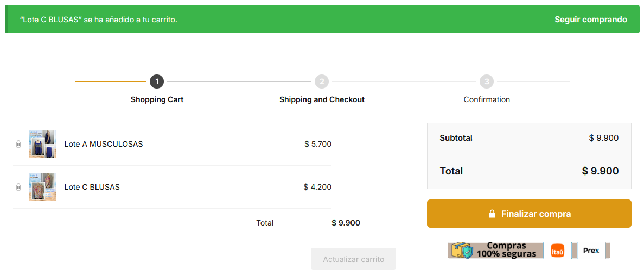View the Lote A MUSCULOSAS product thumbnail
644x275 pixels.
(43, 144)
